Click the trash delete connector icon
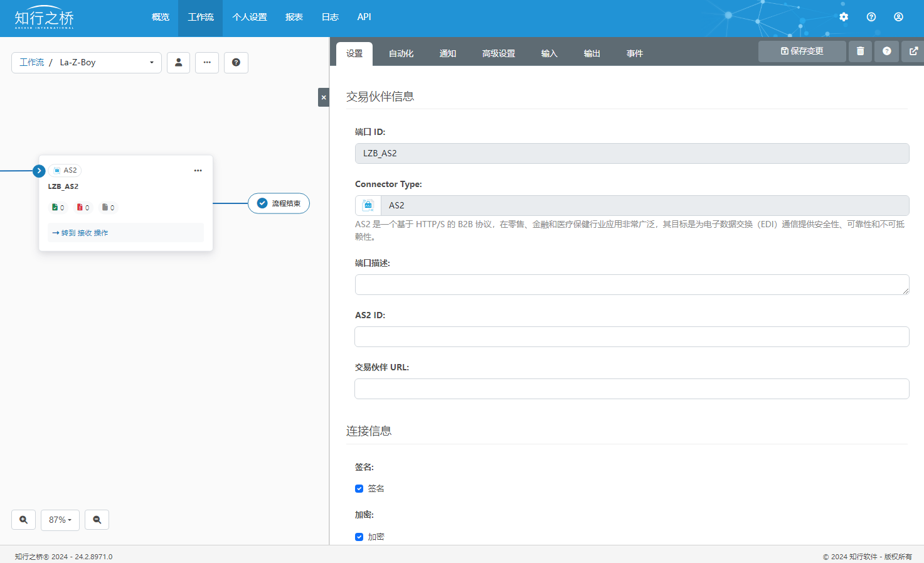 [860, 51]
